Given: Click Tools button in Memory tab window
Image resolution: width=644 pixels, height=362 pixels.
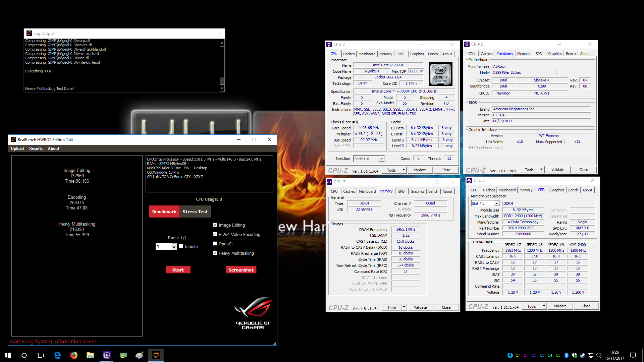Looking at the screenshot, I should (392, 307).
